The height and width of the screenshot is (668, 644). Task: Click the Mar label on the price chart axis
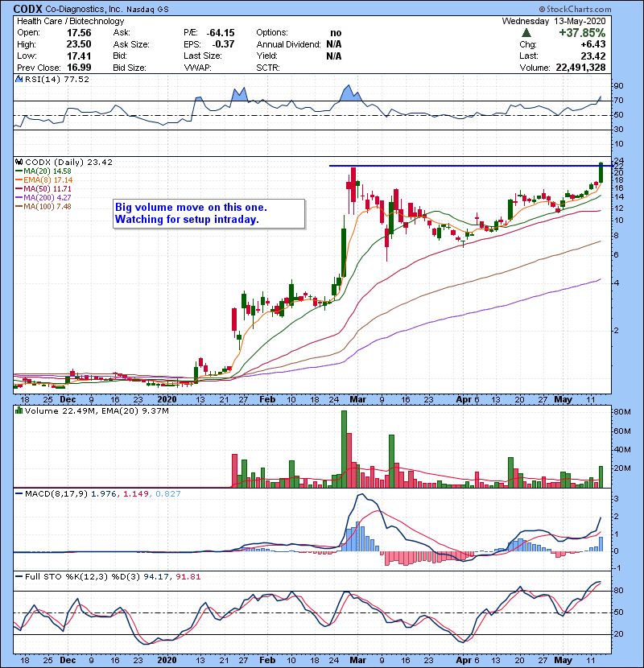click(x=357, y=400)
